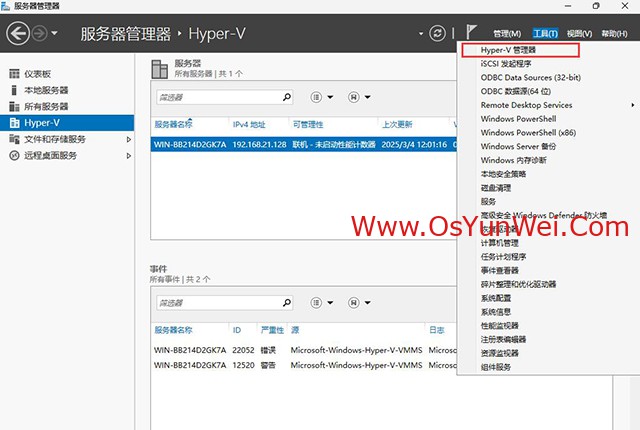Open the 管理(M) menu

tap(507, 33)
